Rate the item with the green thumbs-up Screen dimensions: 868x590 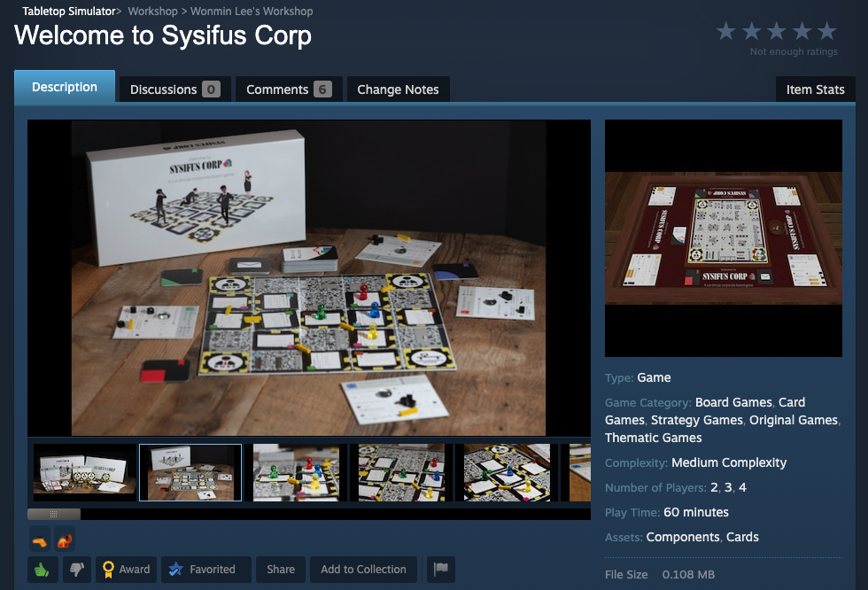[43, 570]
